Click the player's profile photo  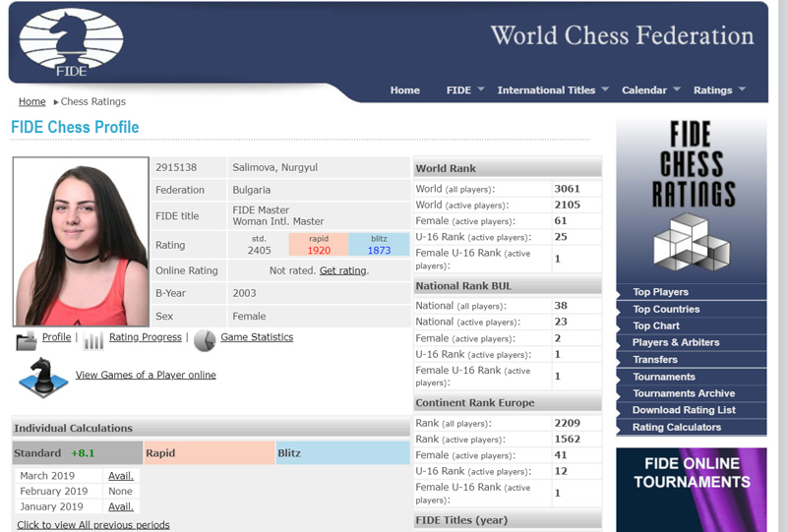pos(81,241)
